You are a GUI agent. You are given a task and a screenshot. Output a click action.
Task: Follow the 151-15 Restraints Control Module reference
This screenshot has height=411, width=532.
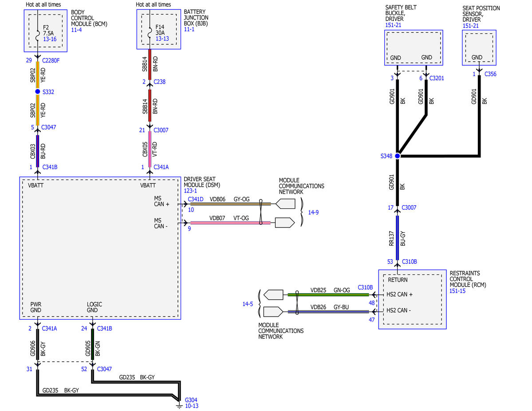(x=457, y=291)
